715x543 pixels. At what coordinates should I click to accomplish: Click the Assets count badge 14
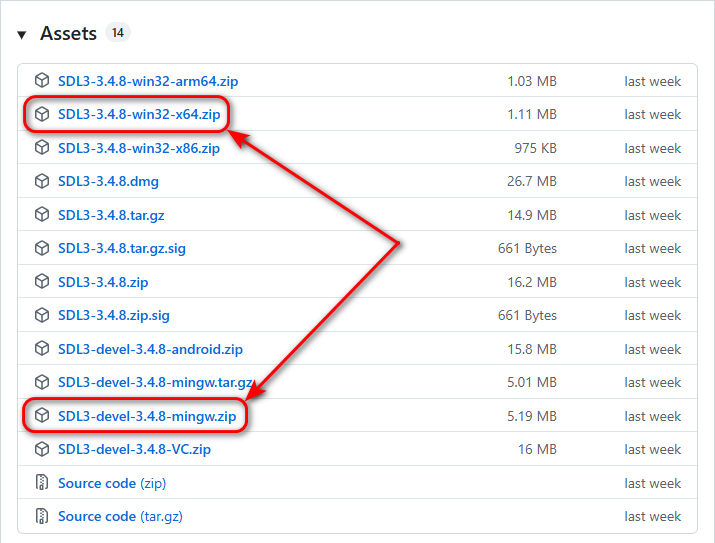[x=118, y=33]
